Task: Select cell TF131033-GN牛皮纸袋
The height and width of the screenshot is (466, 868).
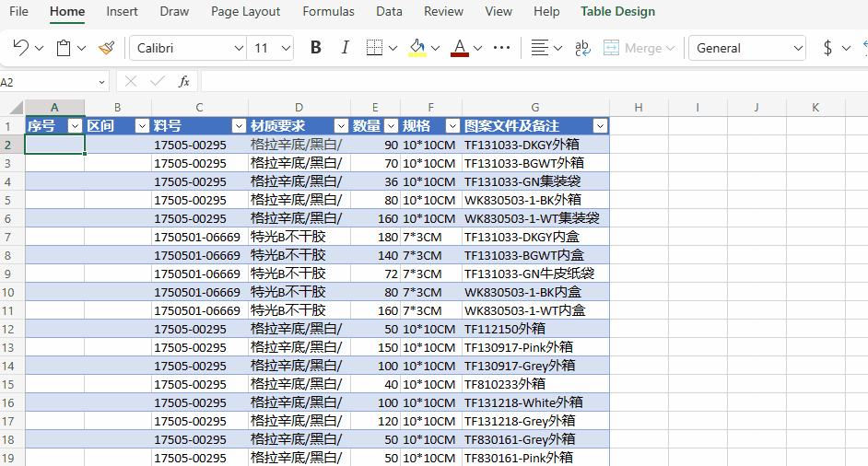Action: (x=535, y=274)
